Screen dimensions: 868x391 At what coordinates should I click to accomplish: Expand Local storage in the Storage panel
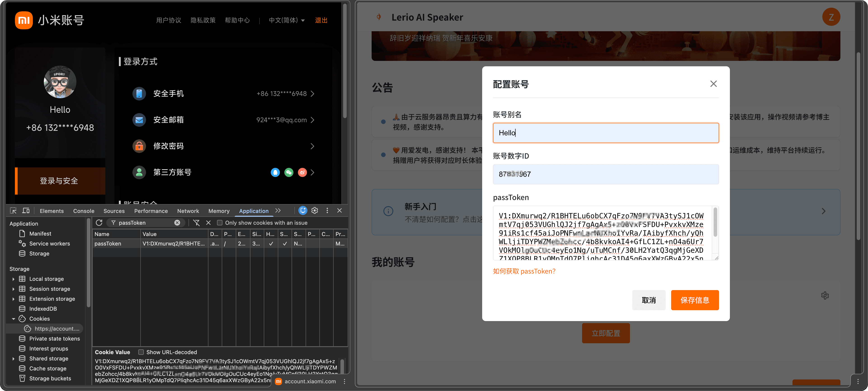14,279
